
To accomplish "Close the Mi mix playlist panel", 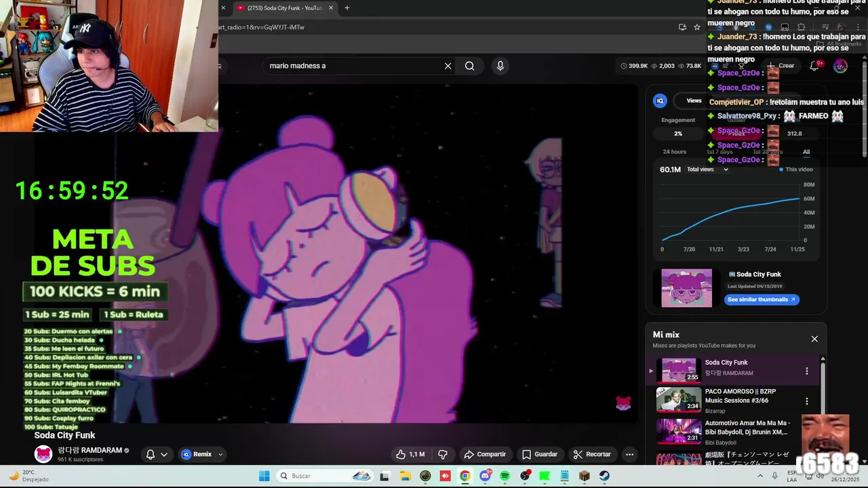I will click(x=814, y=339).
